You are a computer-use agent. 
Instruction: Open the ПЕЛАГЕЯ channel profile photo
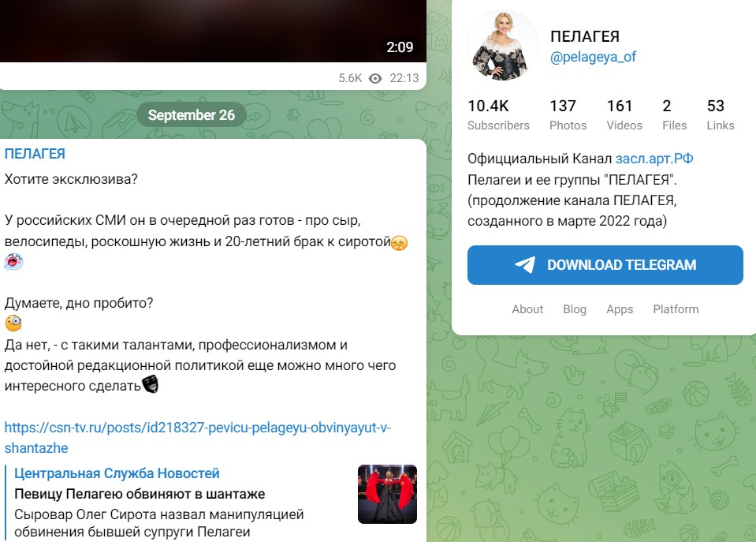(x=503, y=46)
